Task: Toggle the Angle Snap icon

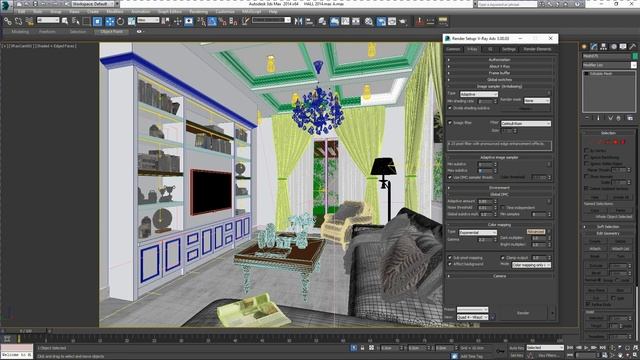Action: [212, 21]
